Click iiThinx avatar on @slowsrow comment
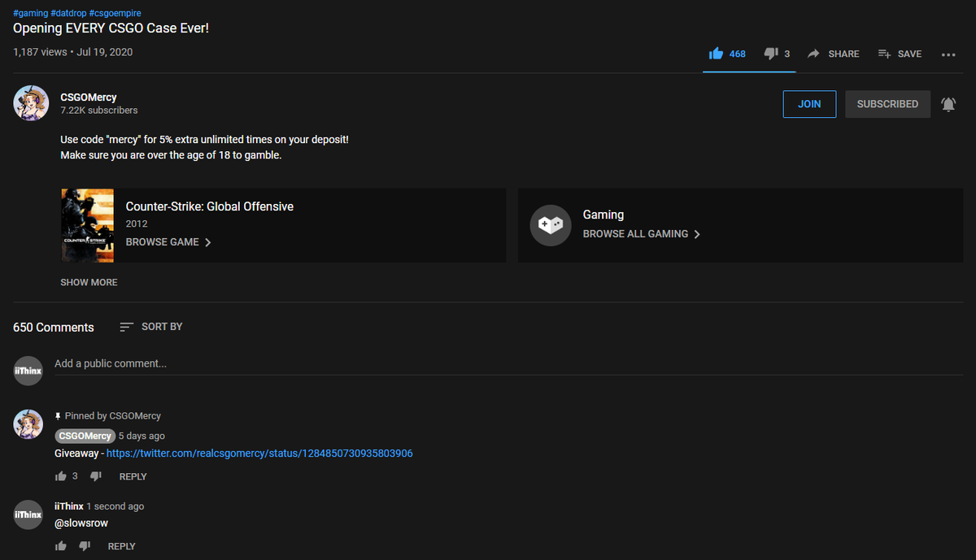This screenshot has width=976, height=560. [28, 514]
